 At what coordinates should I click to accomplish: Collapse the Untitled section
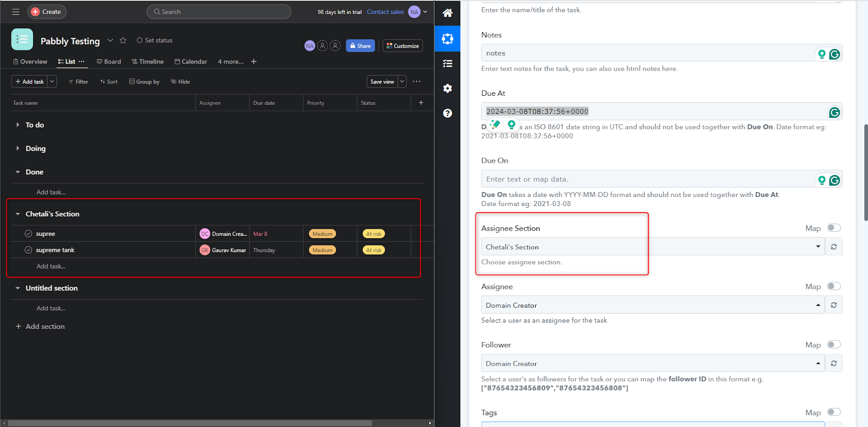coord(18,288)
